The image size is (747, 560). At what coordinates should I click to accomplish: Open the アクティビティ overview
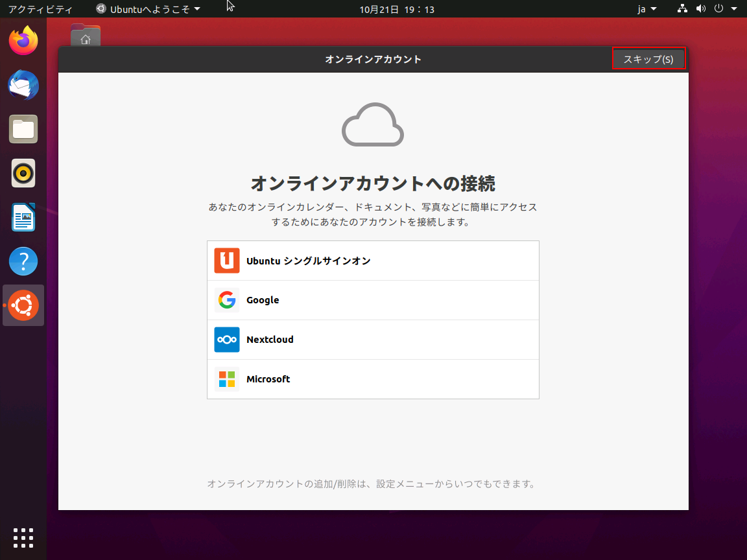pyautogui.click(x=40, y=9)
